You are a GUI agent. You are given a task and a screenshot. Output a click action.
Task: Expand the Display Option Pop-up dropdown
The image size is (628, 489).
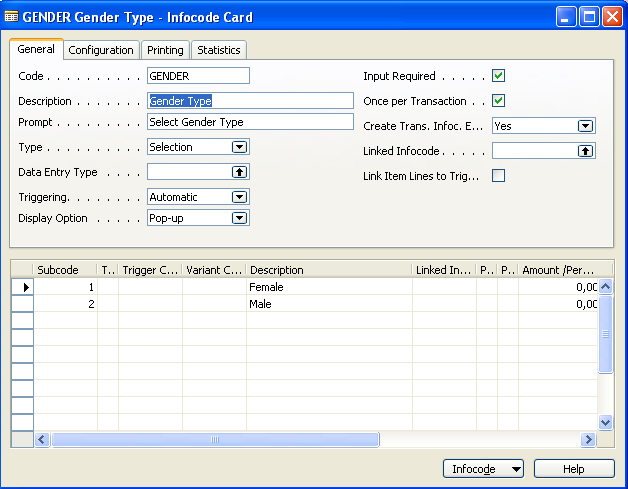239,218
